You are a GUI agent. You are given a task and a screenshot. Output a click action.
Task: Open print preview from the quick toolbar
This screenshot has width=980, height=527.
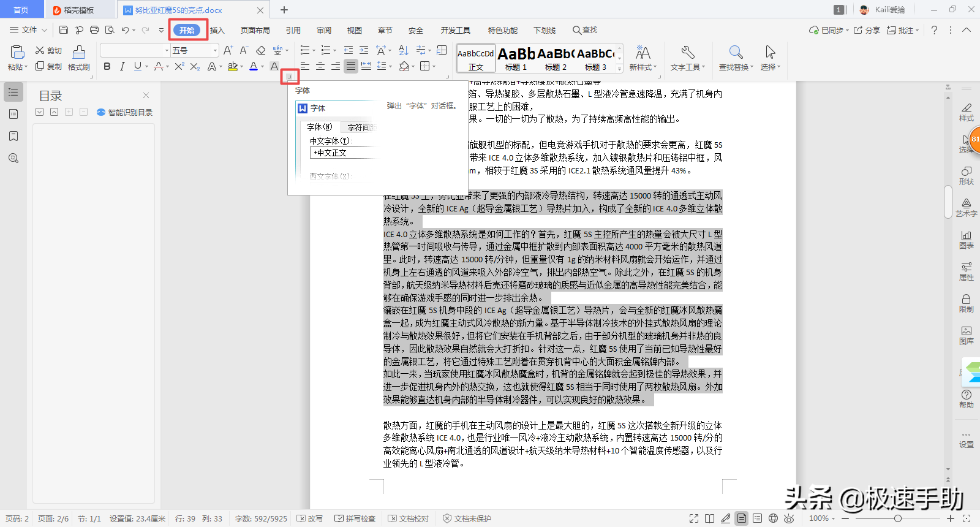click(110, 29)
